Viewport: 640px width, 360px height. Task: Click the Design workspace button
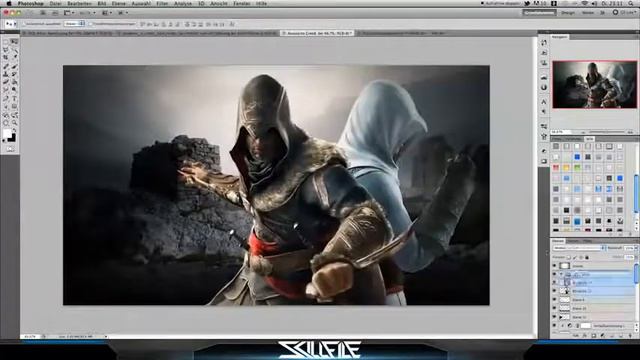point(568,13)
